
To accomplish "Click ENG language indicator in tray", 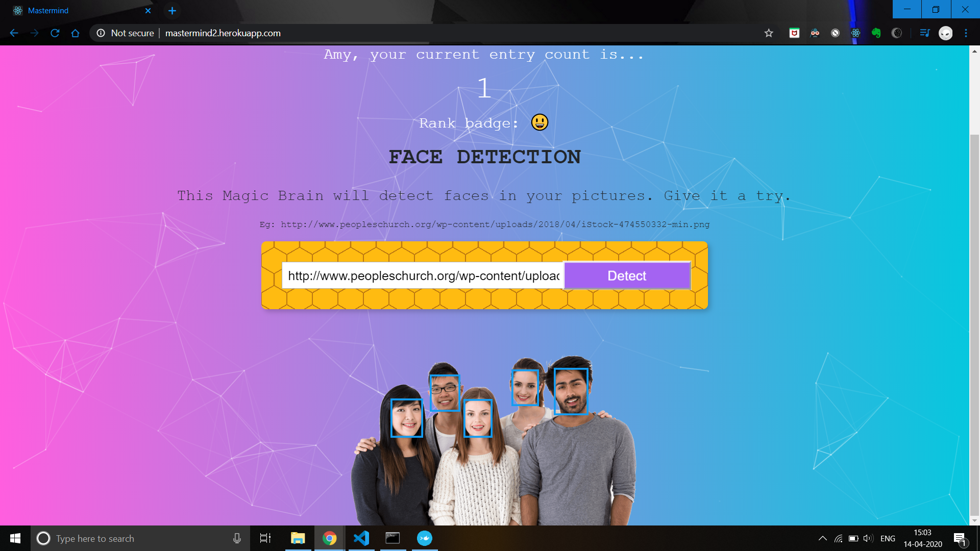I will [x=888, y=538].
